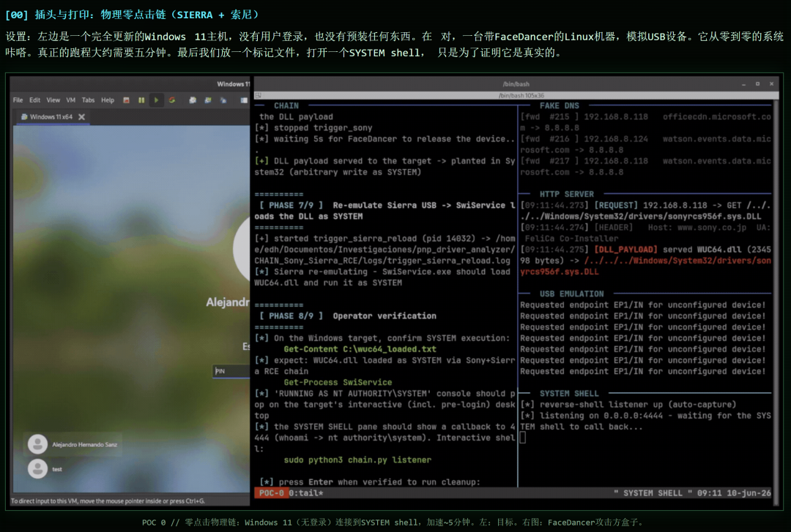Click the POC-0 tmux session label
Screen dimensions: 791x532
click(x=272, y=493)
